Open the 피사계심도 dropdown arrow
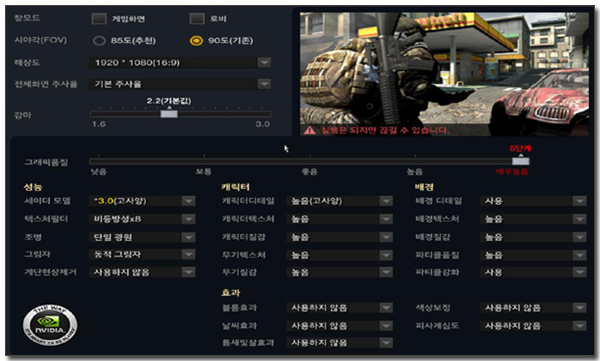600x361 pixels. pyautogui.click(x=579, y=326)
